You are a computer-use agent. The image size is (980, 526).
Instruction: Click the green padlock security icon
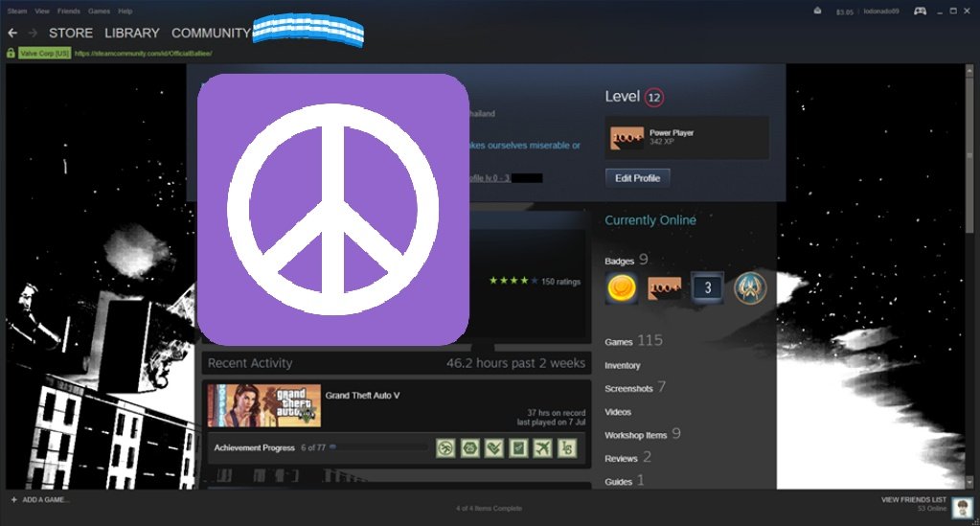[x=11, y=53]
